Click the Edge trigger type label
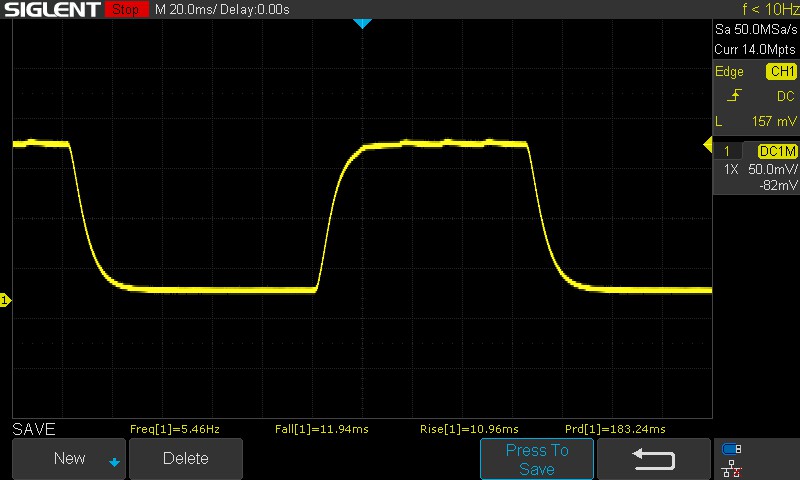This screenshot has width=800, height=480. [x=729, y=71]
